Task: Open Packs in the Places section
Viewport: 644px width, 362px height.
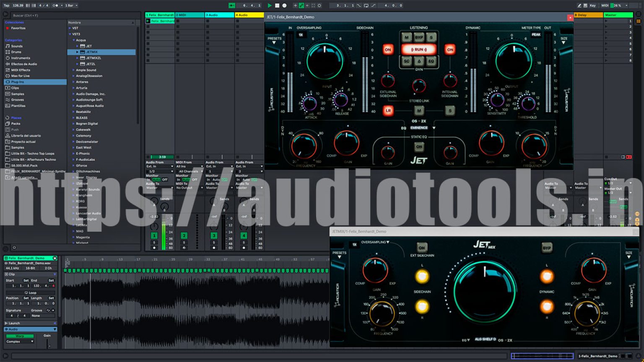Action: pyautogui.click(x=16, y=124)
